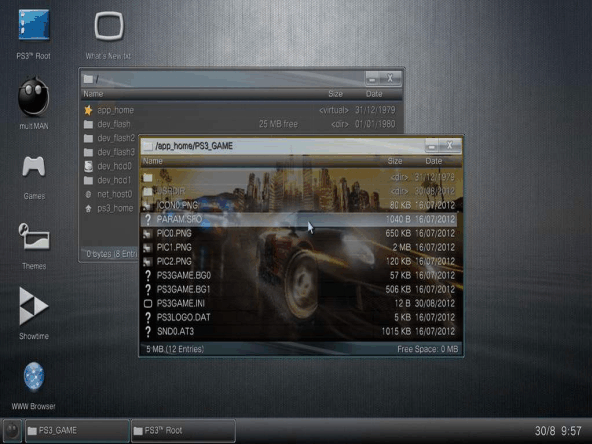Click the PS3GAME.INI file icon
The width and height of the screenshot is (592, 444).
point(148,304)
